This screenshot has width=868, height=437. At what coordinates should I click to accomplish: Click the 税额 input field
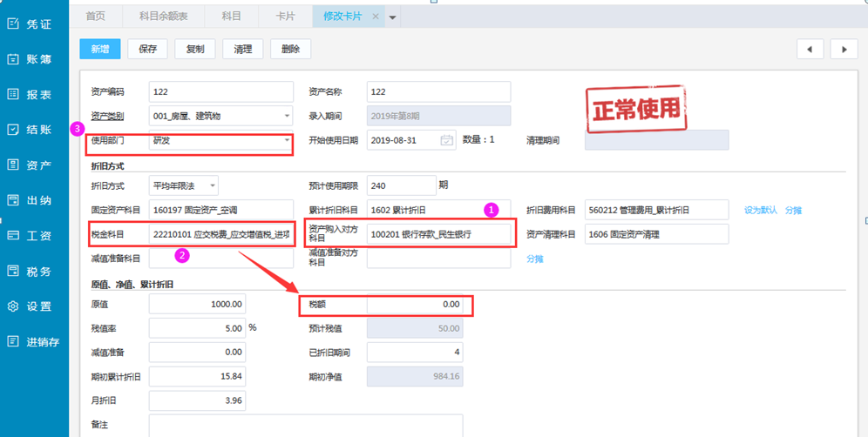[x=415, y=305]
